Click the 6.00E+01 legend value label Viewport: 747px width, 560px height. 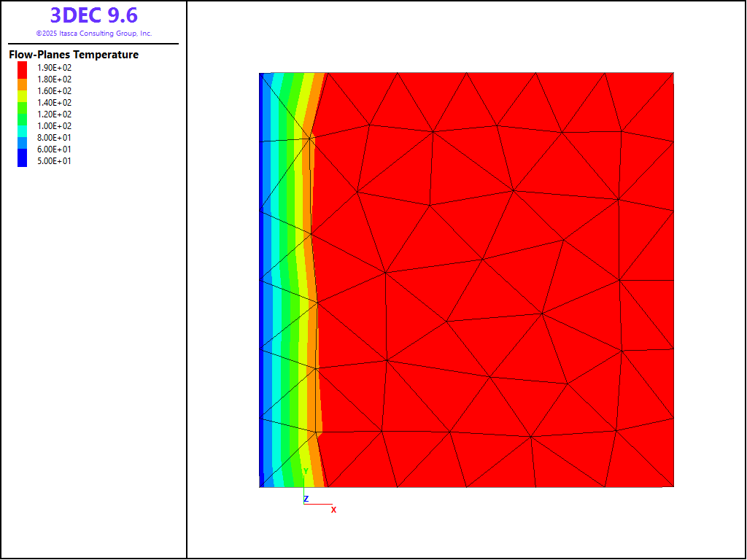(x=55, y=149)
